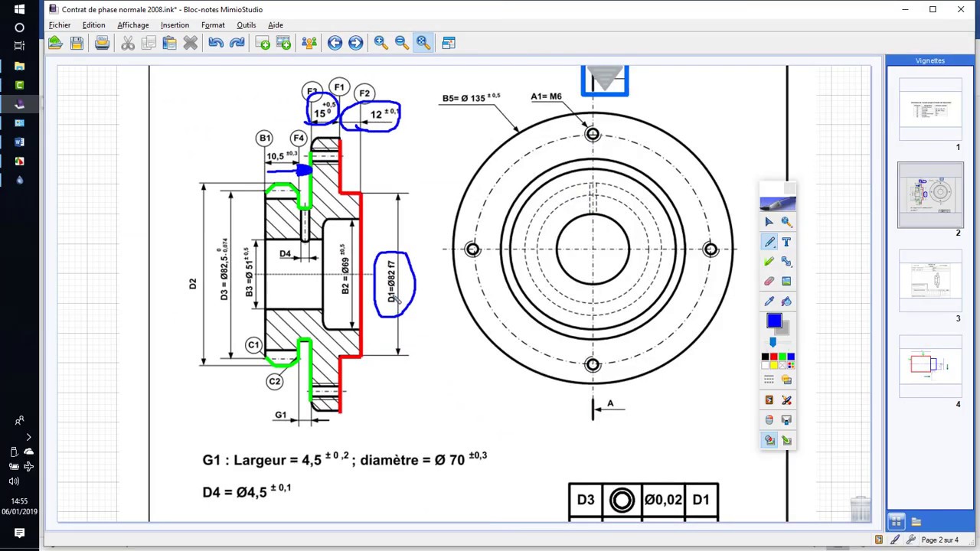
Task: Click the Cut scissors icon
Action: [x=128, y=43]
